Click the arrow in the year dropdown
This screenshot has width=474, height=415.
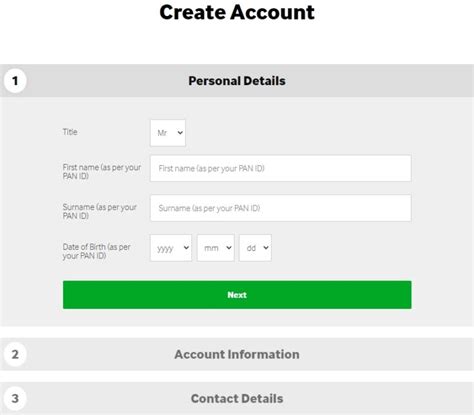[186, 247]
